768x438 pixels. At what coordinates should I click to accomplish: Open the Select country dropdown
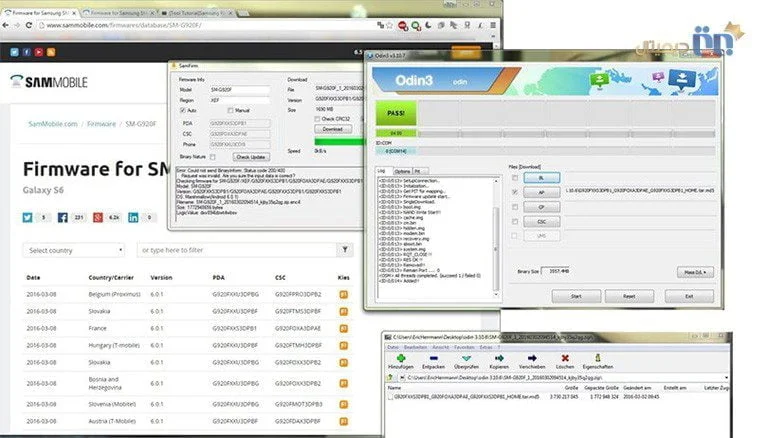pyautogui.click(x=73, y=250)
